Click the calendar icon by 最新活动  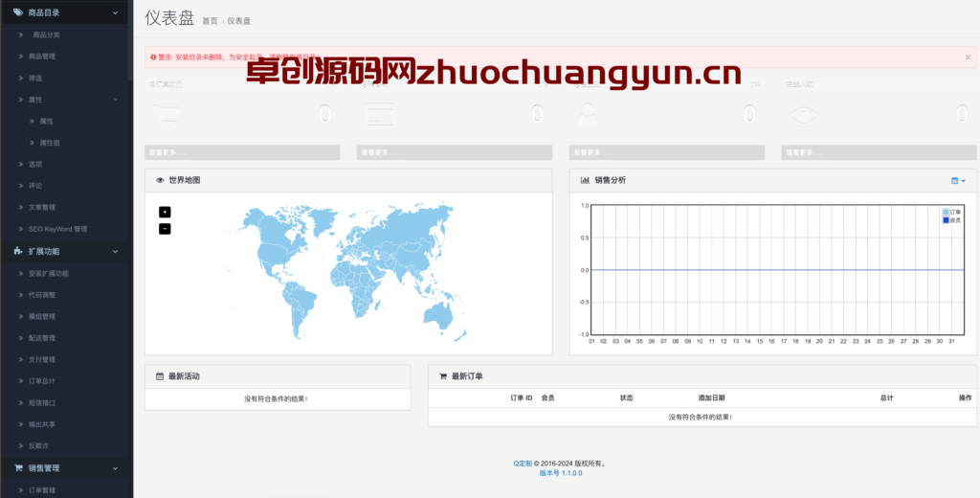pyautogui.click(x=160, y=376)
